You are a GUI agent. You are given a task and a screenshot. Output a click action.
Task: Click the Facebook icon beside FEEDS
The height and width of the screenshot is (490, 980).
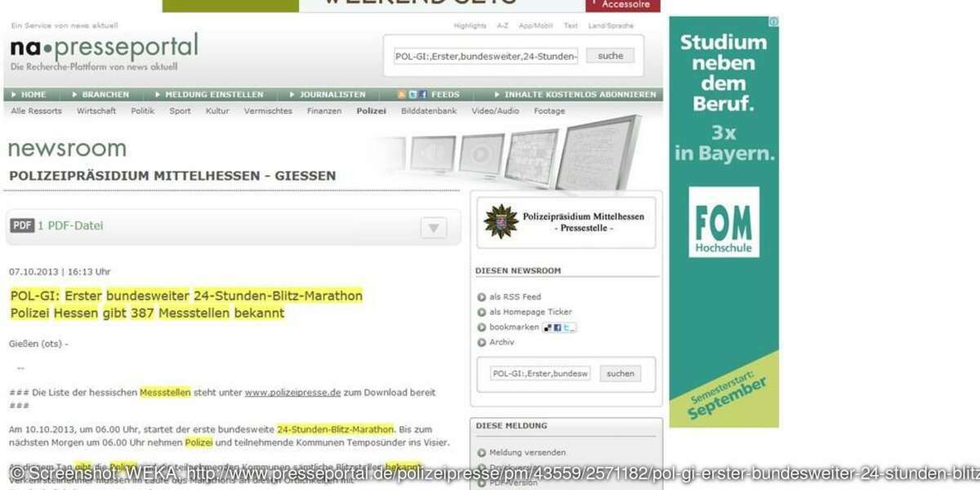click(424, 95)
